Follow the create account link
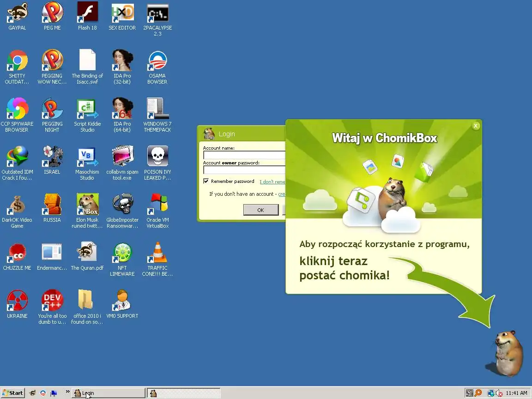The width and height of the screenshot is (532, 399). pyautogui.click(x=282, y=194)
